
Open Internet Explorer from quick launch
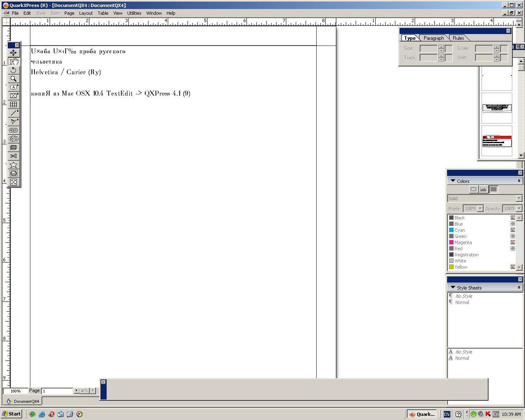click(x=42, y=414)
